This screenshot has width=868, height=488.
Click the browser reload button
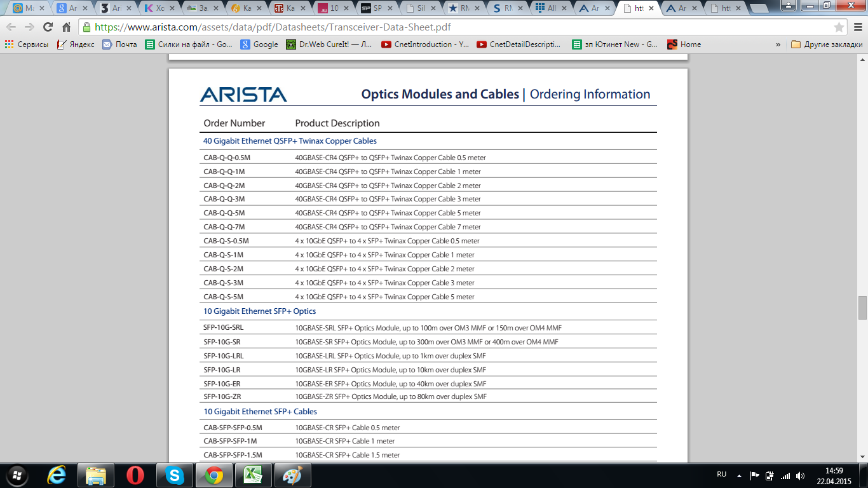point(48,27)
